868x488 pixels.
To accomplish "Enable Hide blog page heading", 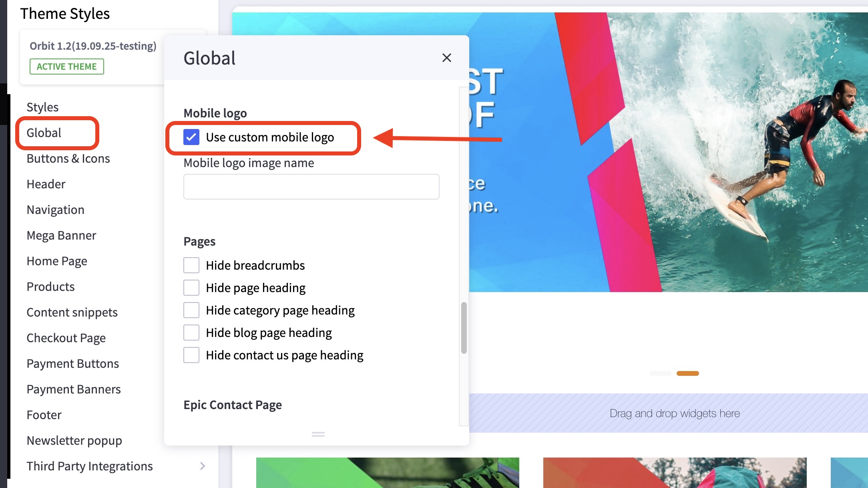I will [191, 333].
